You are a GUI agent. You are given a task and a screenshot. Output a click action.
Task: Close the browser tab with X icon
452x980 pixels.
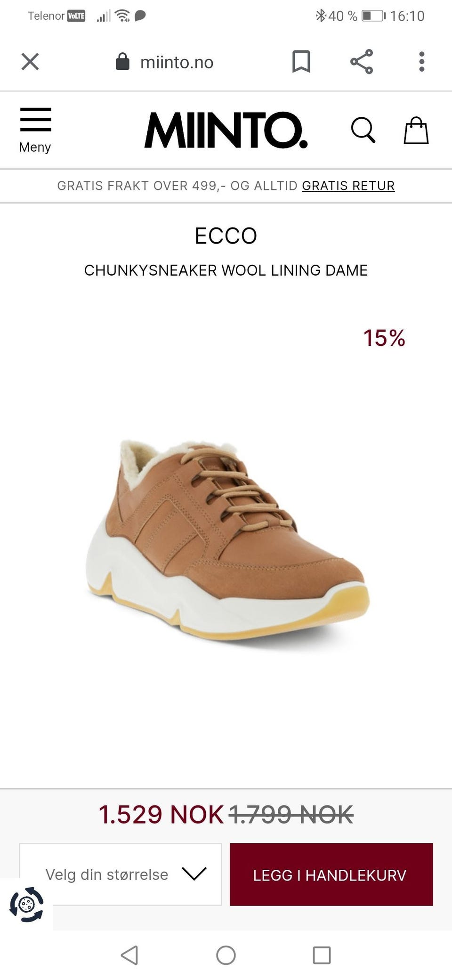pos(30,62)
